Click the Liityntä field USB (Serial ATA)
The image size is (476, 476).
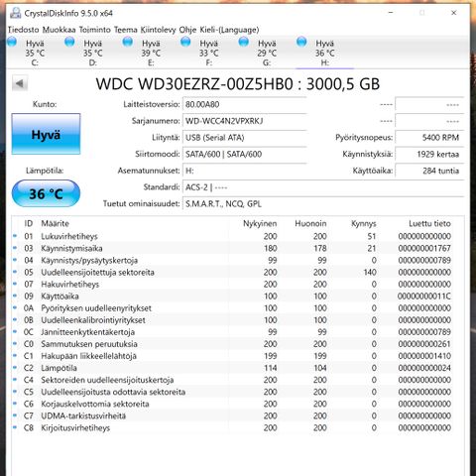[245, 138]
